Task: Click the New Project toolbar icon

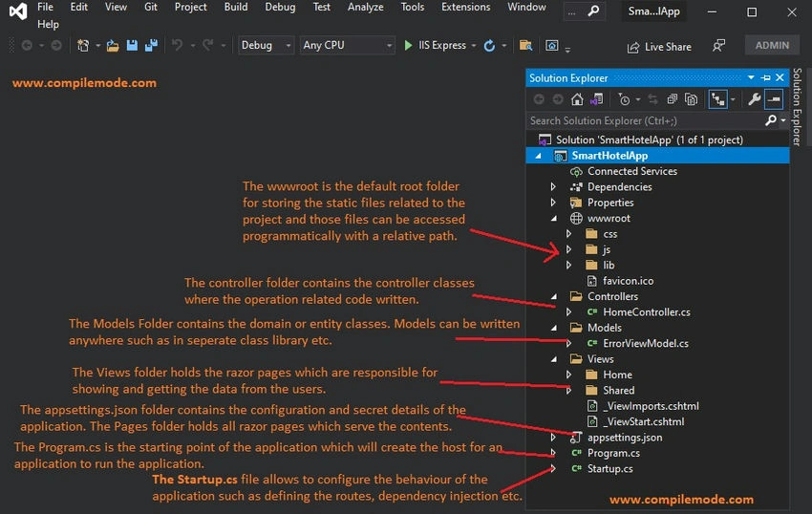Action: [x=83, y=46]
